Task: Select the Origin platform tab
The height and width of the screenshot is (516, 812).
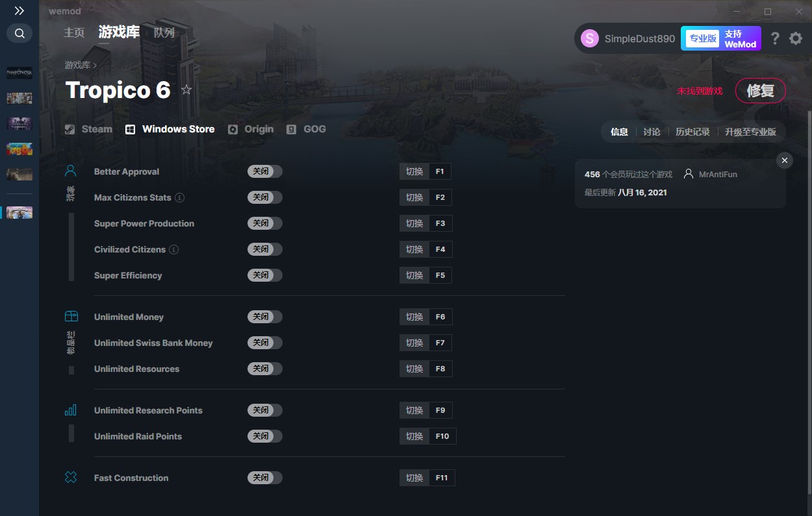Action: click(251, 129)
